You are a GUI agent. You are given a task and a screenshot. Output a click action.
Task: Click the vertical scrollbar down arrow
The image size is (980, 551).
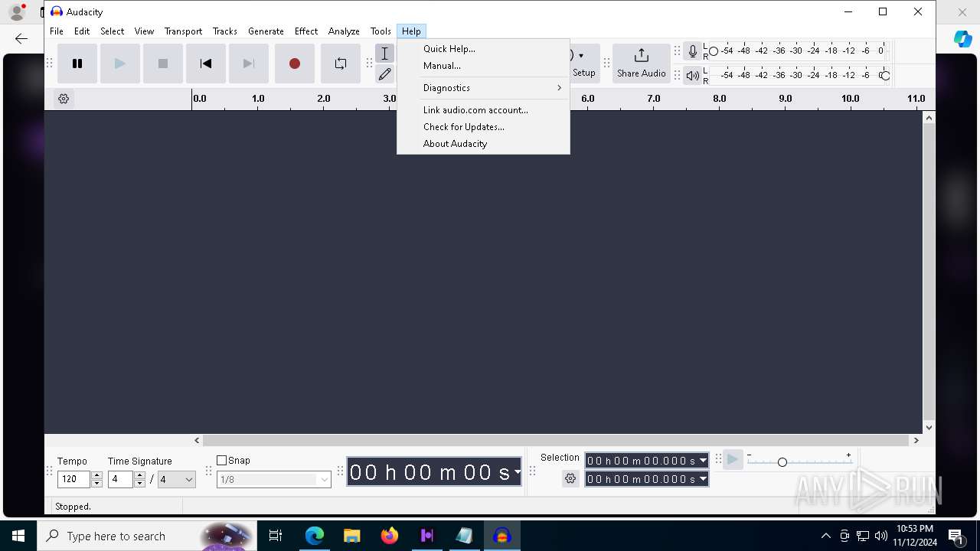(x=929, y=428)
